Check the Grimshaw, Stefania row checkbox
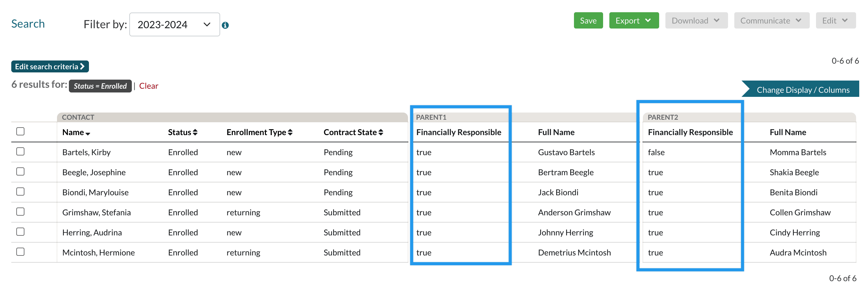The height and width of the screenshot is (289, 868). click(x=21, y=212)
